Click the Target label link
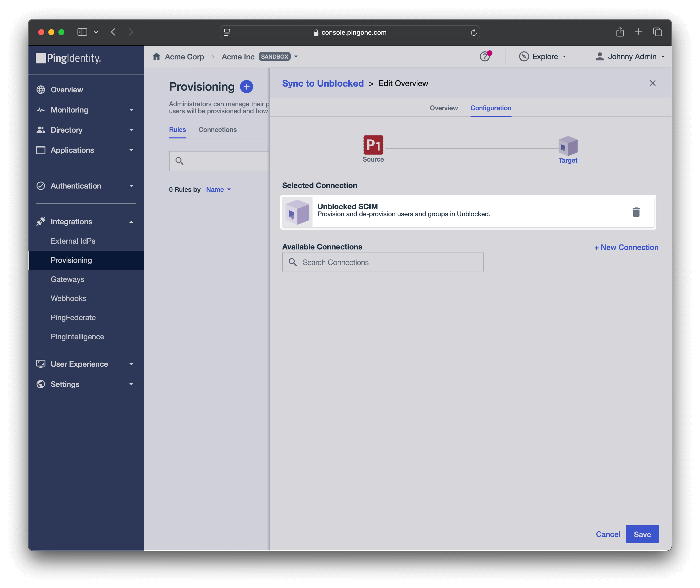700x588 pixels. coord(568,160)
